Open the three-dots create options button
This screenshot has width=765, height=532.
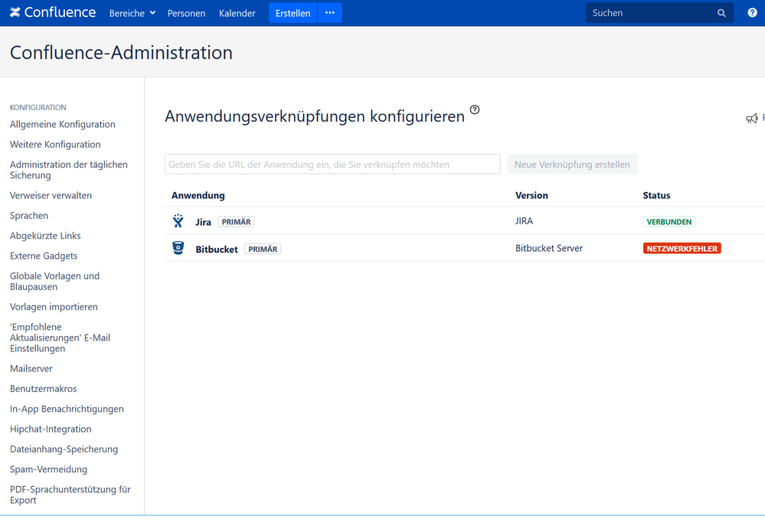pos(330,13)
